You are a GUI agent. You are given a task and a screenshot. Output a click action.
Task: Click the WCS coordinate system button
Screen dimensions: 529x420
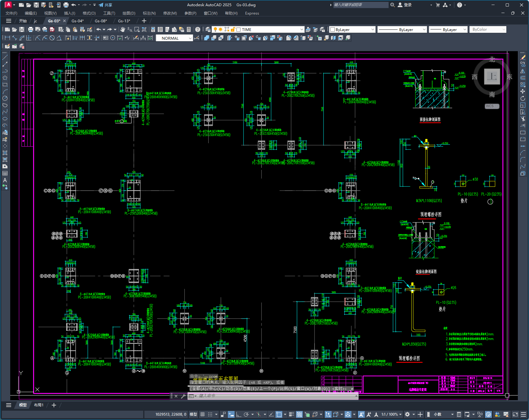coord(492,106)
